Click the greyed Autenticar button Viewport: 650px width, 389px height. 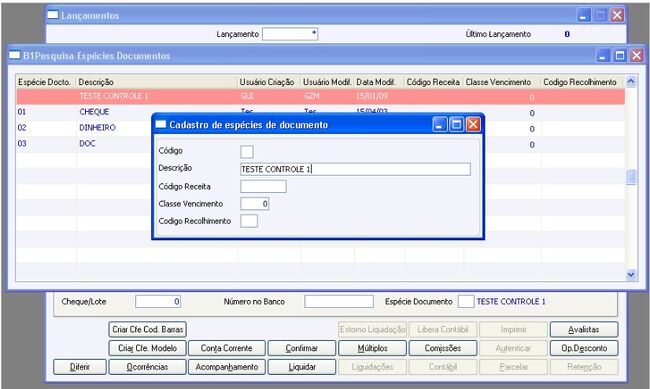tap(513, 348)
